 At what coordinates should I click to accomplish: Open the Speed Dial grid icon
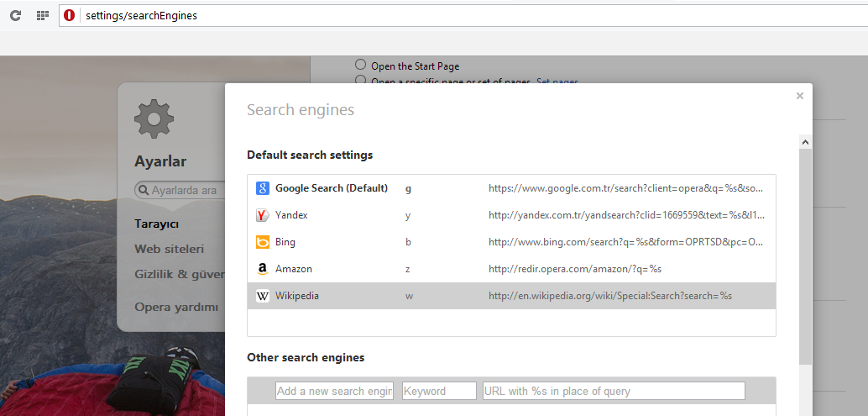(x=43, y=15)
